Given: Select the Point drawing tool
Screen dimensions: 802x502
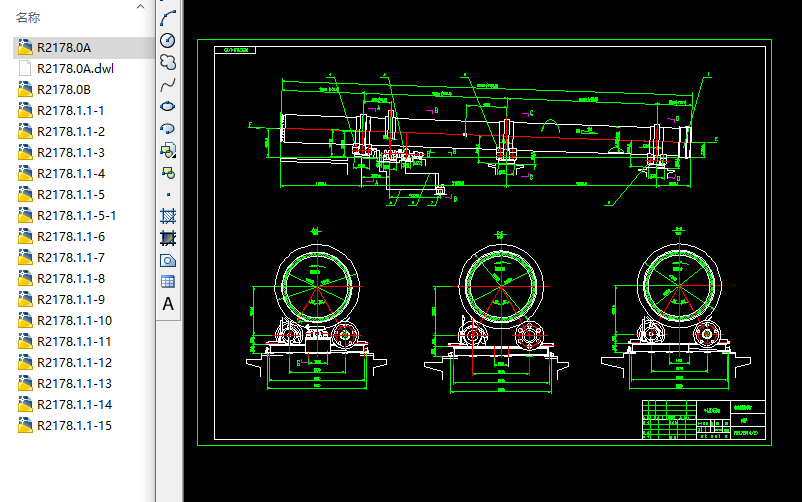Looking at the screenshot, I should click(168, 194).
